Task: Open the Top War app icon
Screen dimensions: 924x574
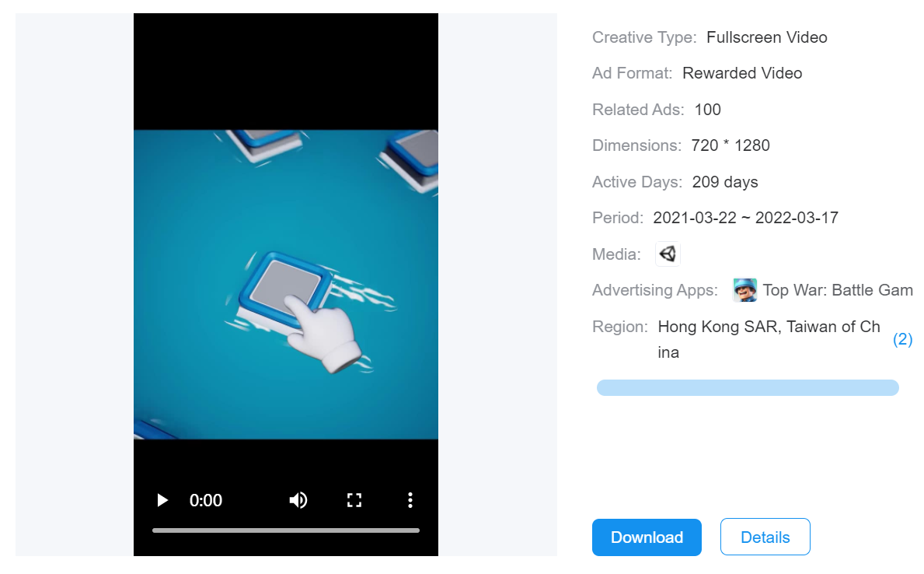Action: tap(744, 290)
